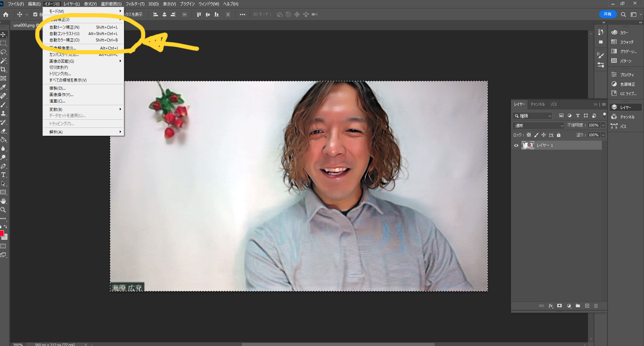Switch to the チャンネル tab
Image resolution: width=644 pixels, height=346 pixels.
pyautogui.click(x=537, y=105)
